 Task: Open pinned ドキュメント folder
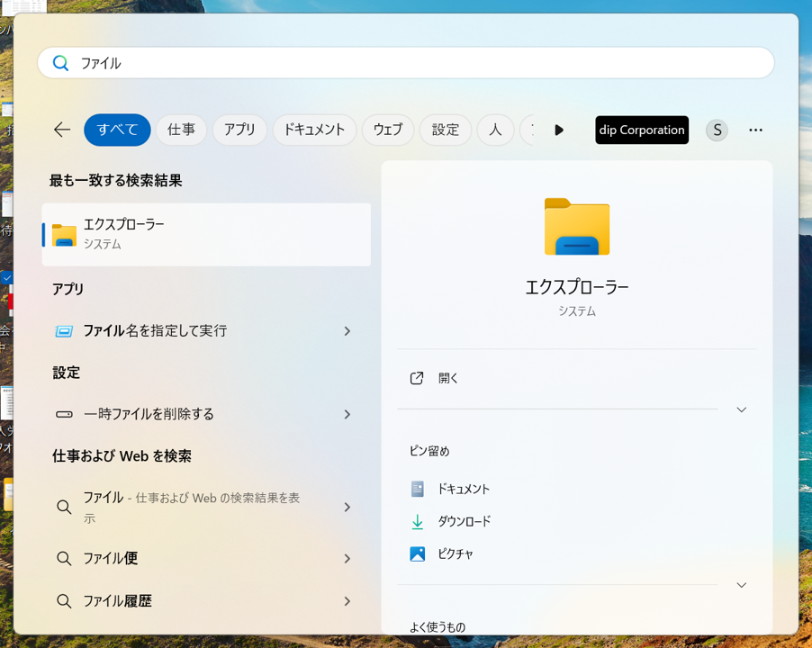click(x=464, y=489)
